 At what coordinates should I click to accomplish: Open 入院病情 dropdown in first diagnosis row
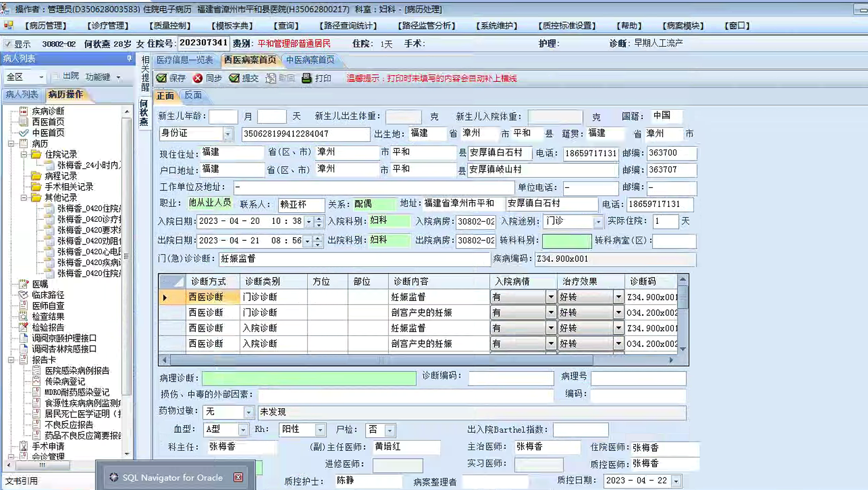point(550,297)
